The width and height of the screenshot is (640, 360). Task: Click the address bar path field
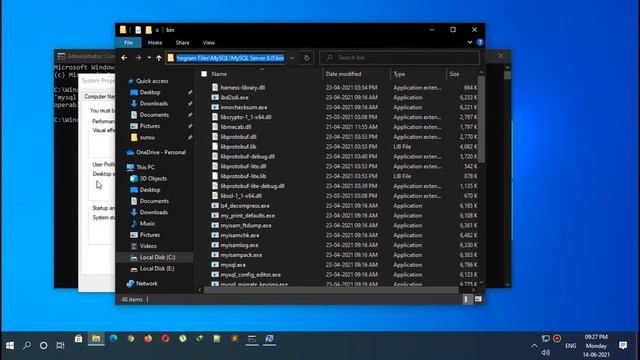231,58
